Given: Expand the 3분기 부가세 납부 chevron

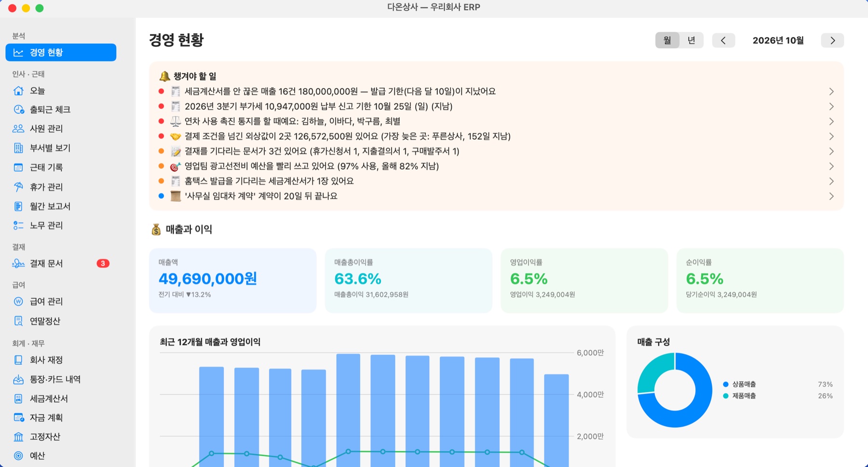Looking at the screenshot, I should click(831, 107).
